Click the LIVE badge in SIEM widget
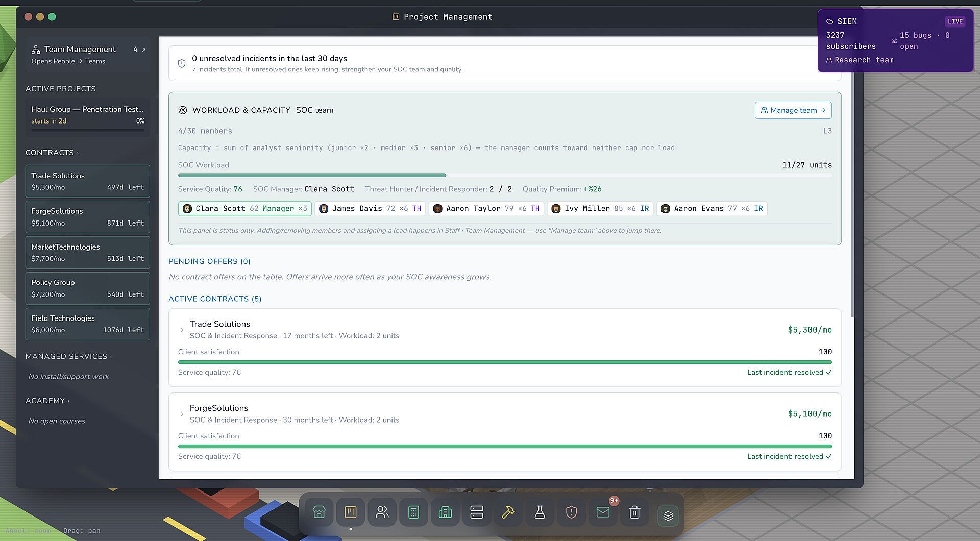The image size is (980, 541). (x=955, y=21)
